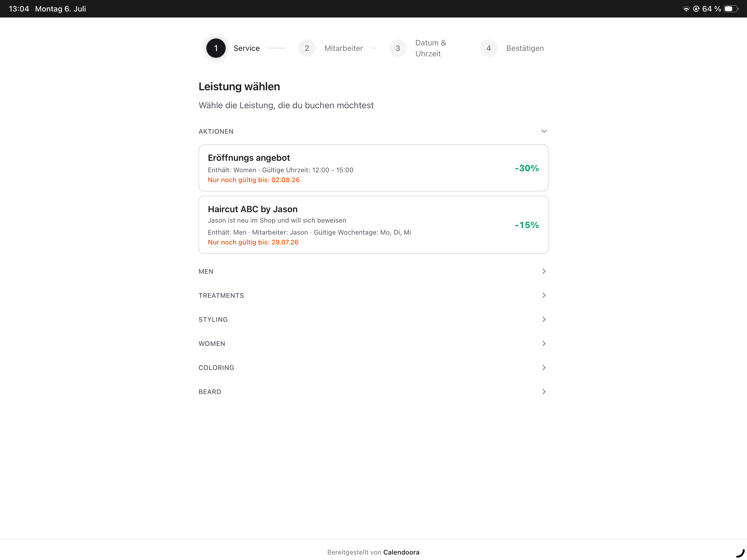Expand the MEN category chevron
The image size is (747, 560).
coord(544,272)
